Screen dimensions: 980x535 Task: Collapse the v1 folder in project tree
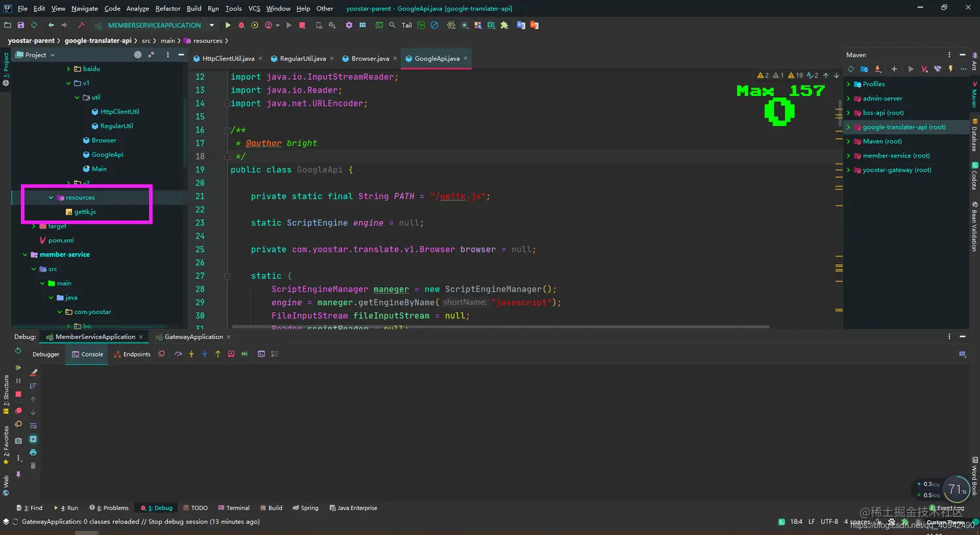69,83
